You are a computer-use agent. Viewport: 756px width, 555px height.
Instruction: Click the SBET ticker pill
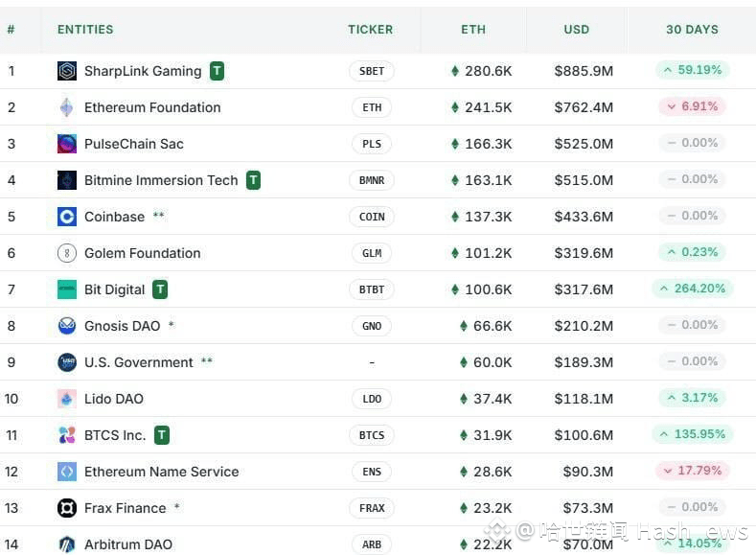372,71
